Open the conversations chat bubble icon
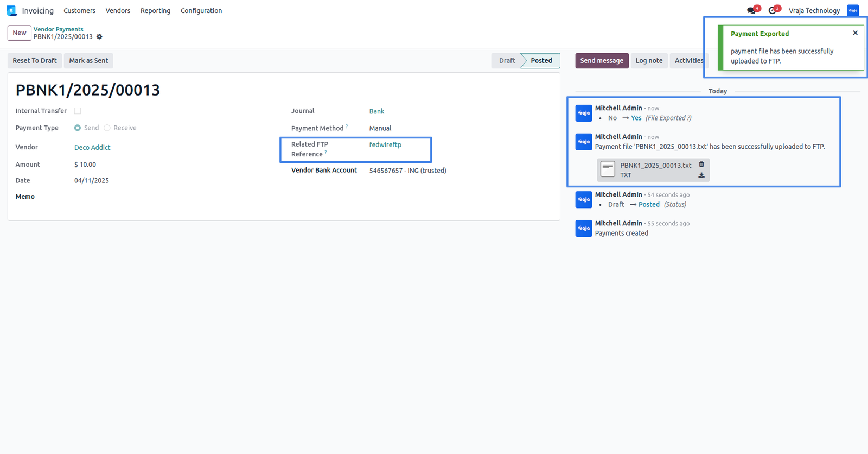 751,11
